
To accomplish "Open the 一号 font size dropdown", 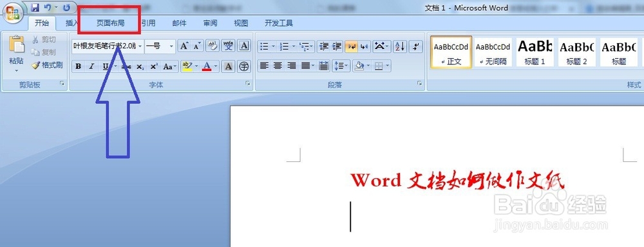I will pos(172,46).
